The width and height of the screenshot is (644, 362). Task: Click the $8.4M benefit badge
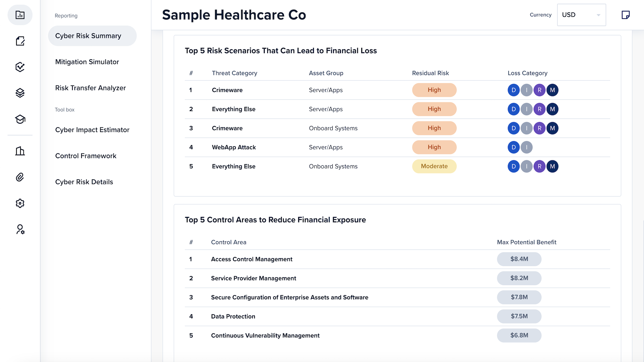519,259
